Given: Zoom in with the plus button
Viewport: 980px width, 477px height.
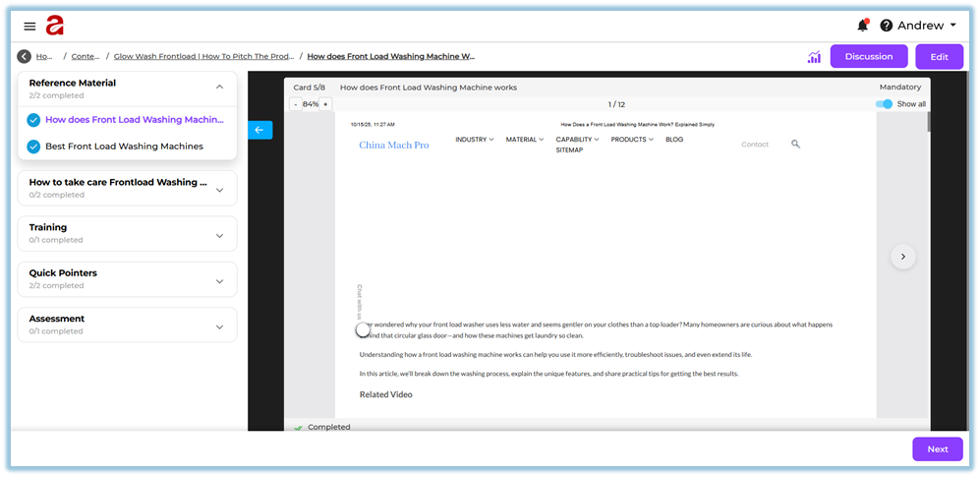Looking at the screenshot, I should pyautogui.click(x=326, y=104).
